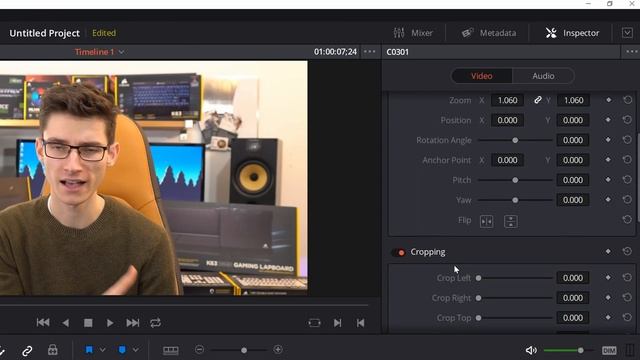Play the clip in reverse
Viewport: 640px width, 360px height.
click(x=65, y=323)
